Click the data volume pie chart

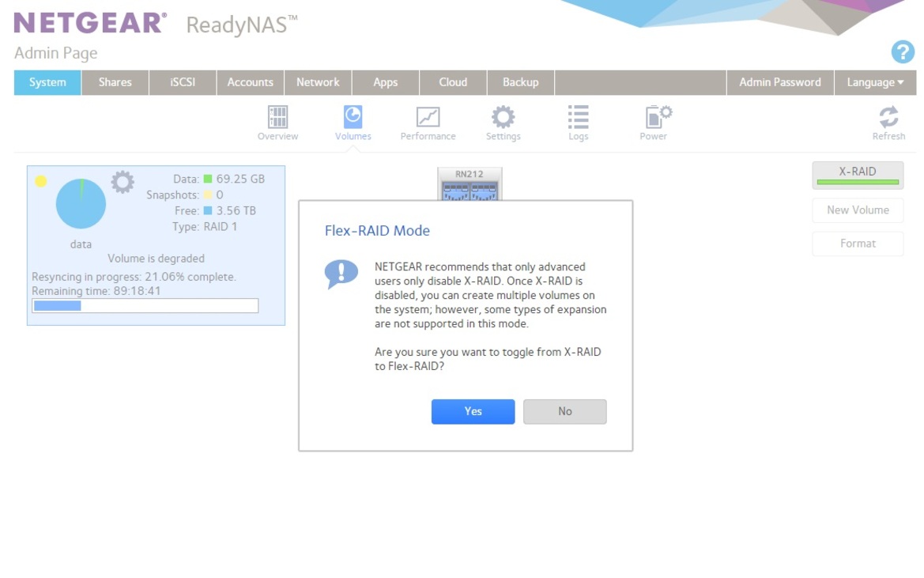81,203
